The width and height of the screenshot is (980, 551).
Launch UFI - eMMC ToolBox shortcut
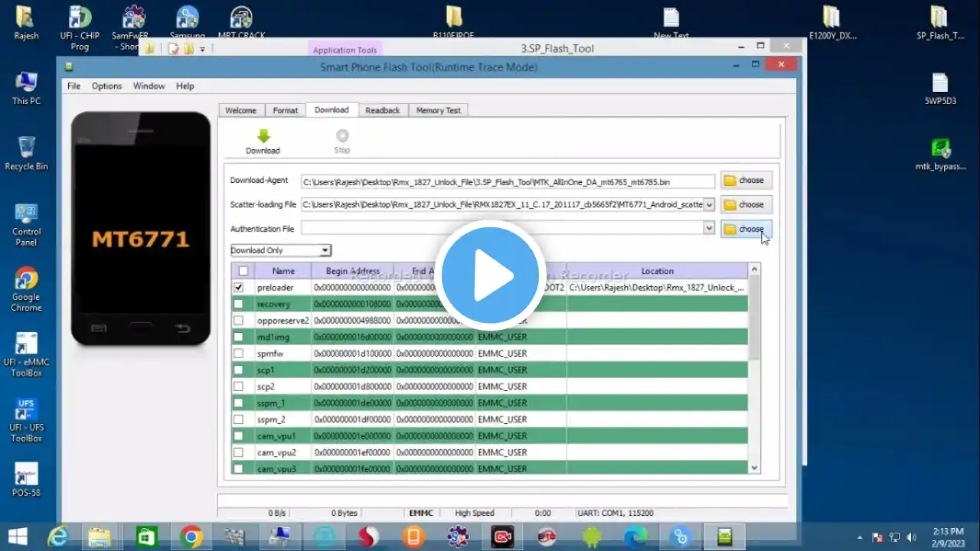26,354
